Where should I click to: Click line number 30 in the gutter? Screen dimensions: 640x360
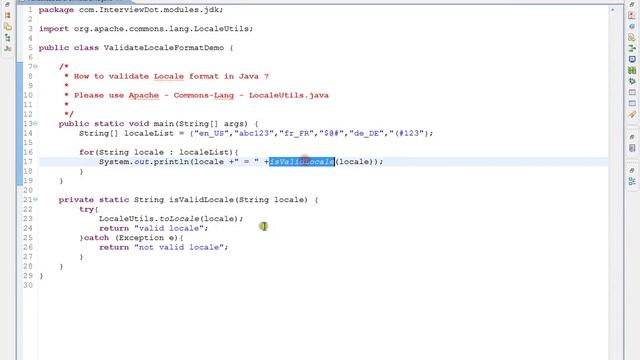28,285
